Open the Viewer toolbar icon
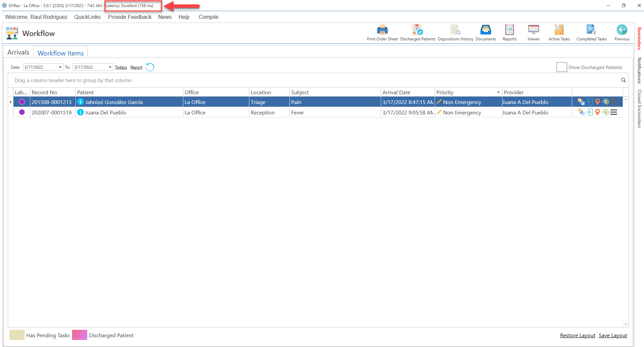 tap(533, 30)
